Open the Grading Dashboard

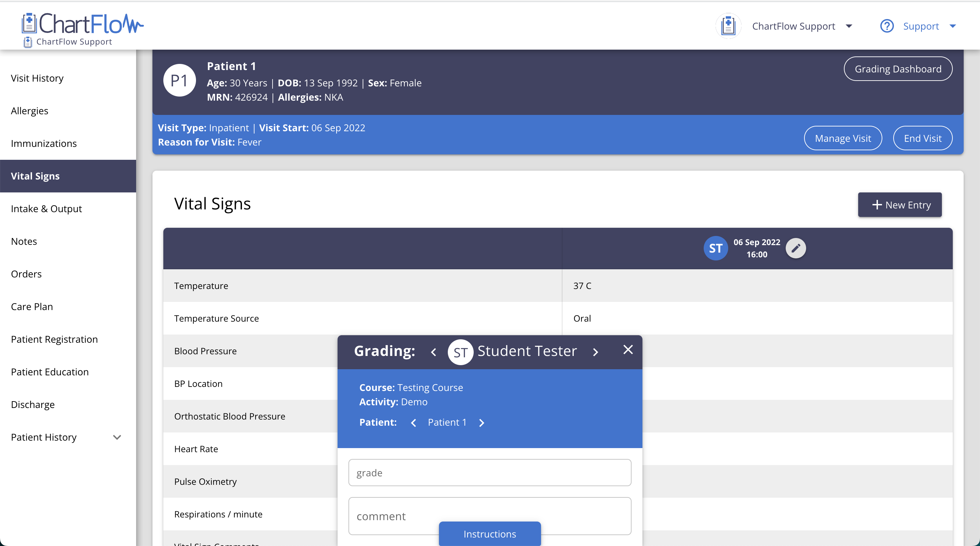tap(898, 69)
